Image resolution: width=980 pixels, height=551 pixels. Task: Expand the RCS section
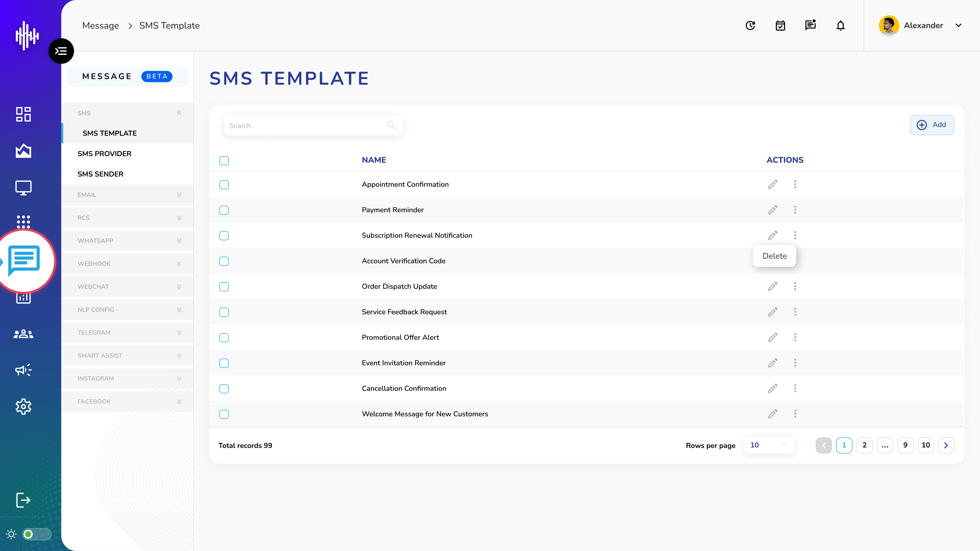coord(127,218)
